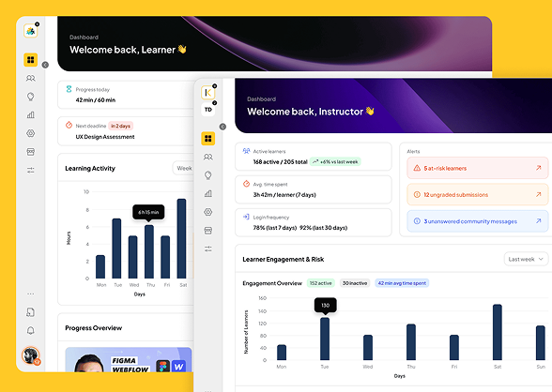Expand the three dots menu in learner sidebar
552x392 pixels.
click(x=31, y=294)
